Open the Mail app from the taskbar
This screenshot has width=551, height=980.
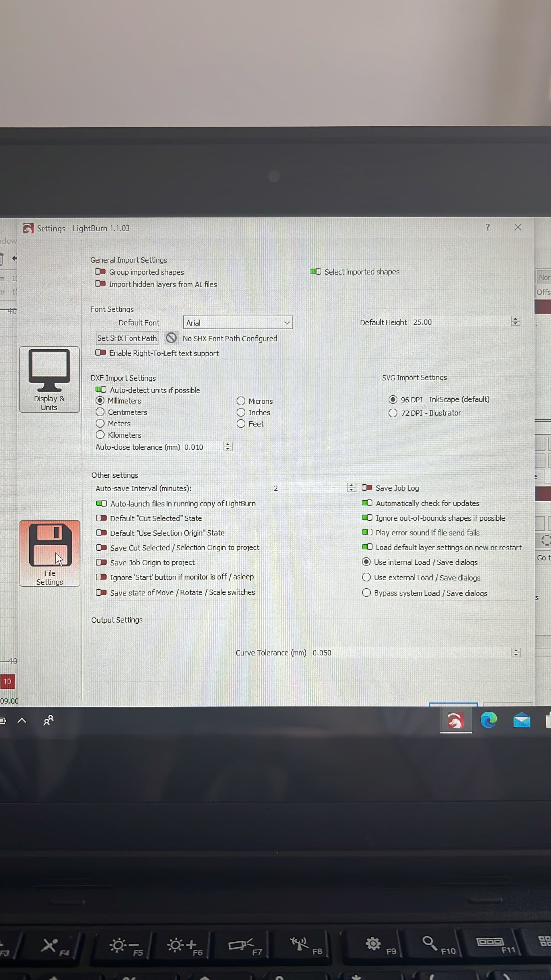coord(521,720)
